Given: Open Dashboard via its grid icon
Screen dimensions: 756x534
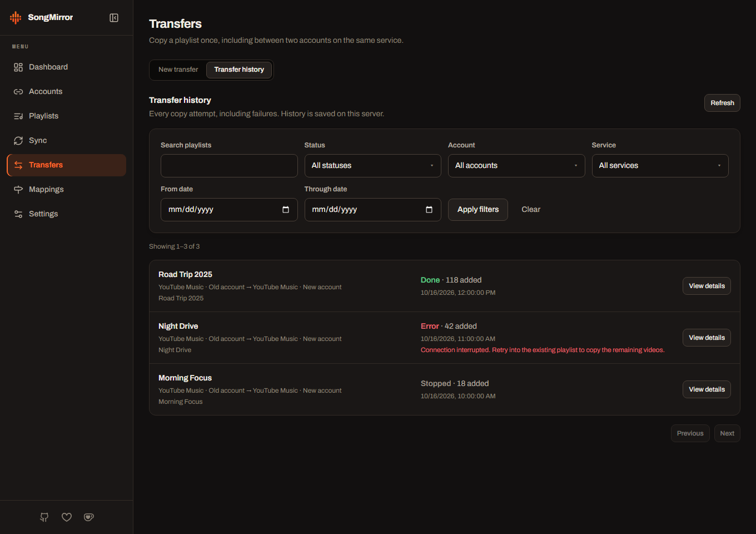Looking at the screenshot, I should 18,67.
